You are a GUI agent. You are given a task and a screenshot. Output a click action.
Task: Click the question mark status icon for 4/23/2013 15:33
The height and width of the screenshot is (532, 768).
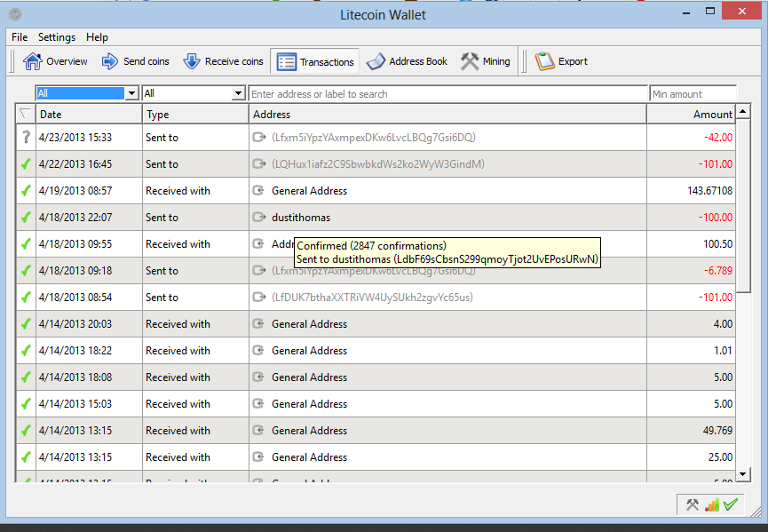tap(27, 137)
